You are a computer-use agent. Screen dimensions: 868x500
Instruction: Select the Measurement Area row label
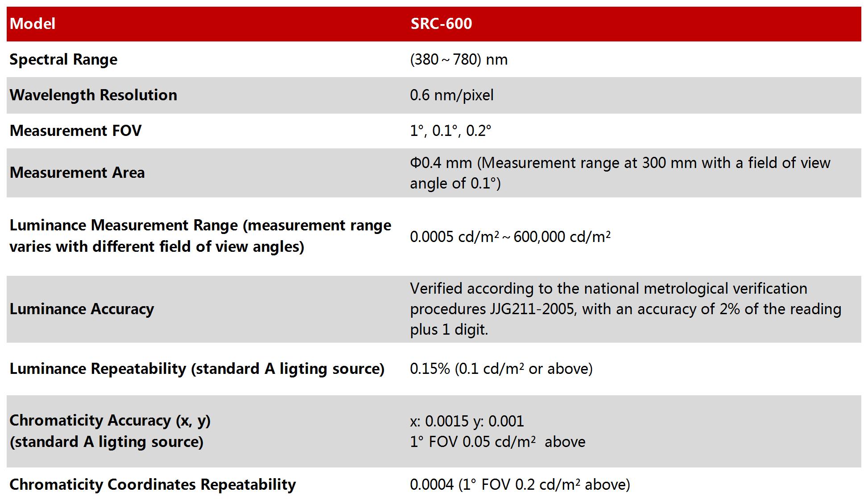tap(77, 172)
